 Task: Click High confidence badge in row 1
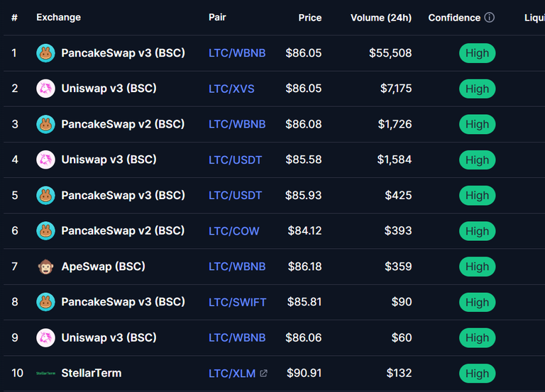point(477,53)
